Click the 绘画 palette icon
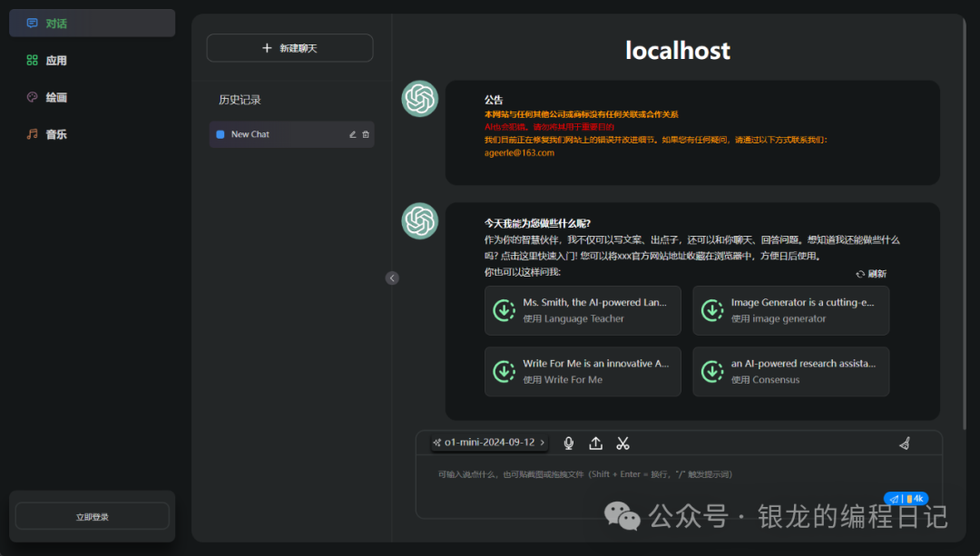980x556 pixels. (32, 97)
